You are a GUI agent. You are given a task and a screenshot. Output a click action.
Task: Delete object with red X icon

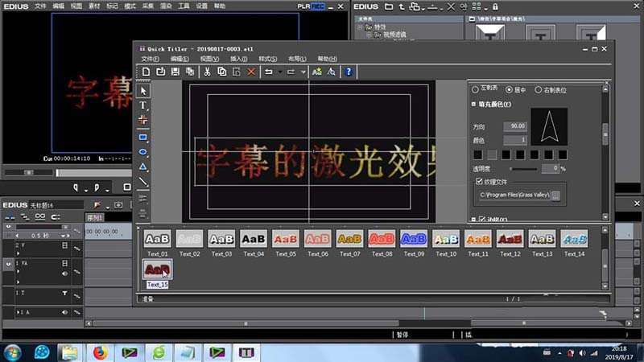[x=251, y=72]
